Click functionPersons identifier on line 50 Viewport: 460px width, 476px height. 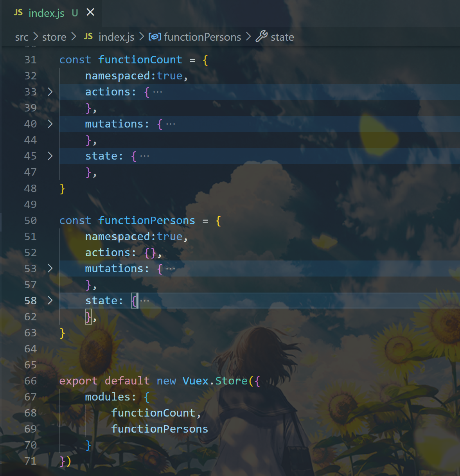147,221
